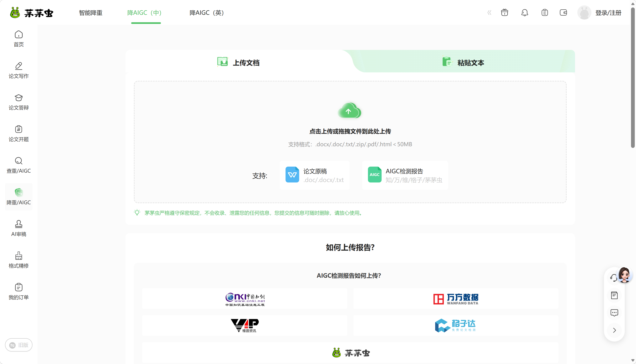Open 我的订单 clipboard sidebar item
Viewport: 636px width, 364px height.
click(x=19, y=291)
